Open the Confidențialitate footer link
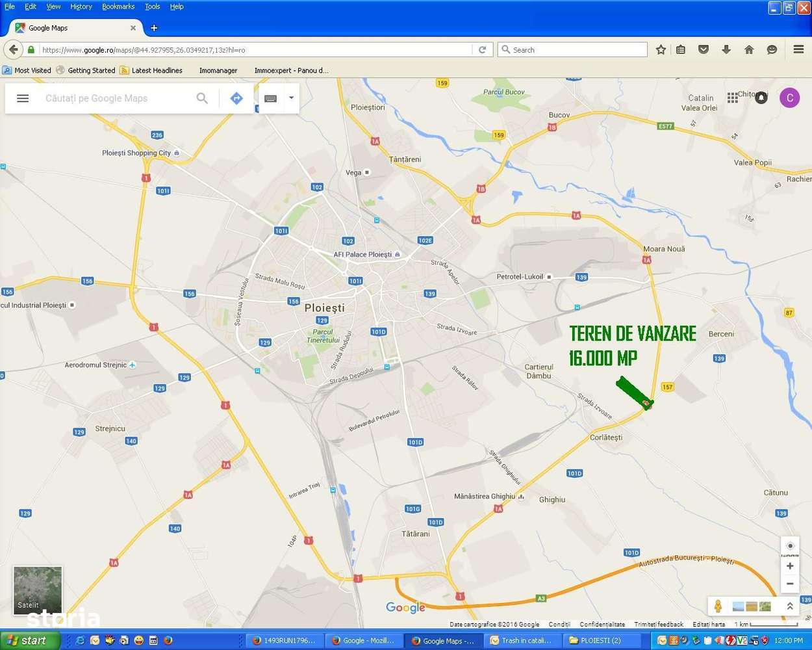 (602, 624)
